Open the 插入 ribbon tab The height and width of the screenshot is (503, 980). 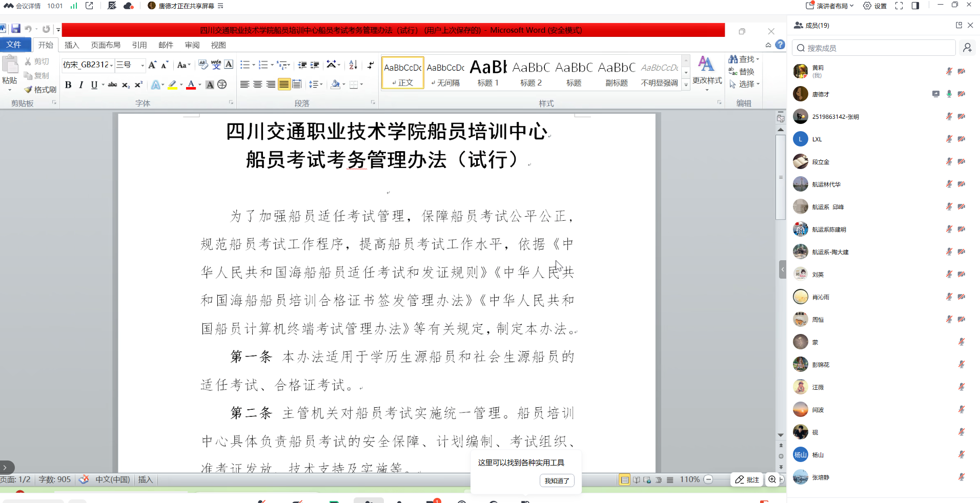click(72, 45)
